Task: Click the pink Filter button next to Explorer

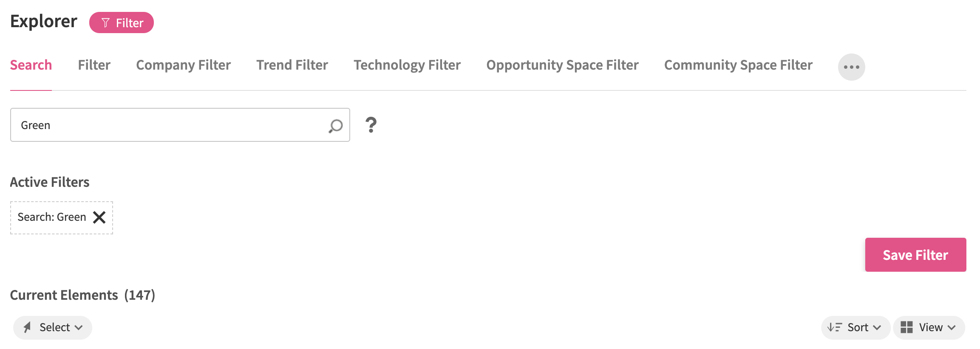Action: [x=122, y=22]
